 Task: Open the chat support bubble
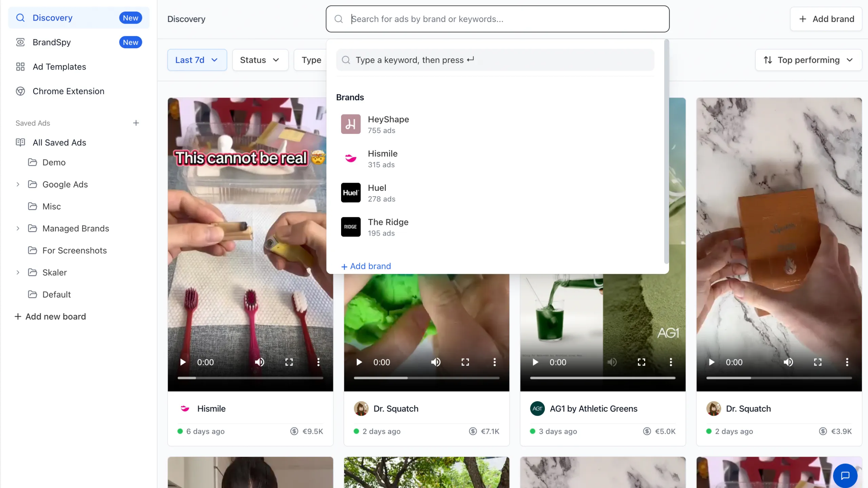845,475
